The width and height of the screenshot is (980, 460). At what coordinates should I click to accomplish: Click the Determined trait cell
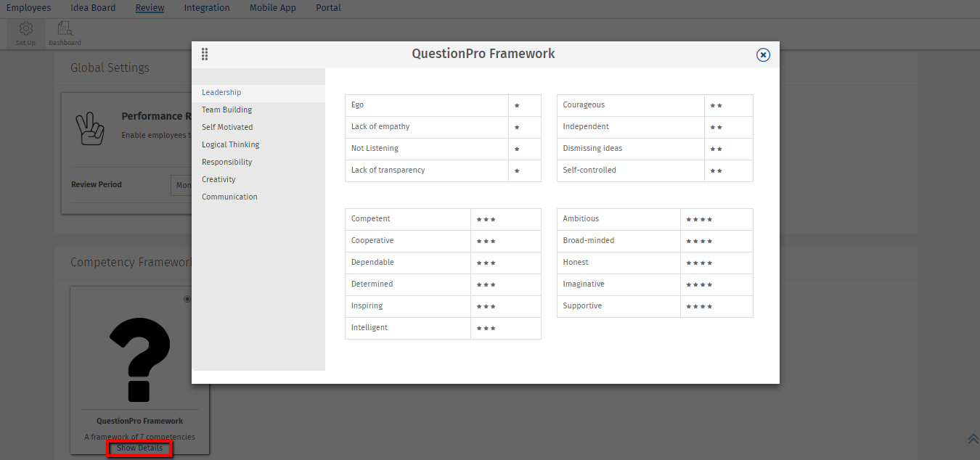tap(408, 285)
